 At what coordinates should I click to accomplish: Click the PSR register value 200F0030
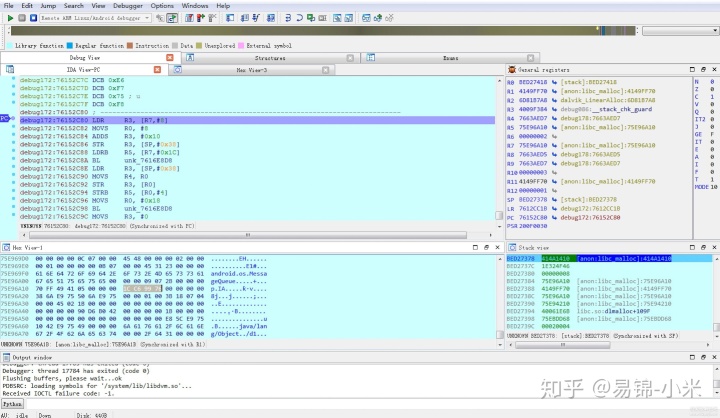click(533, 226)
